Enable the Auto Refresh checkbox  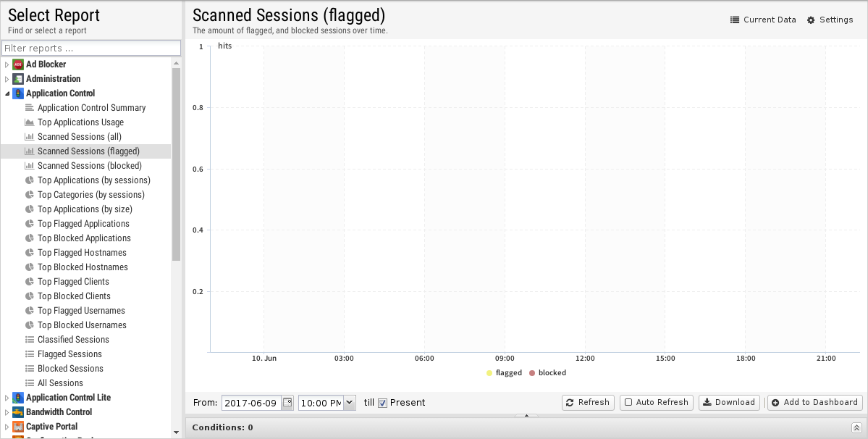click(628, 403)
